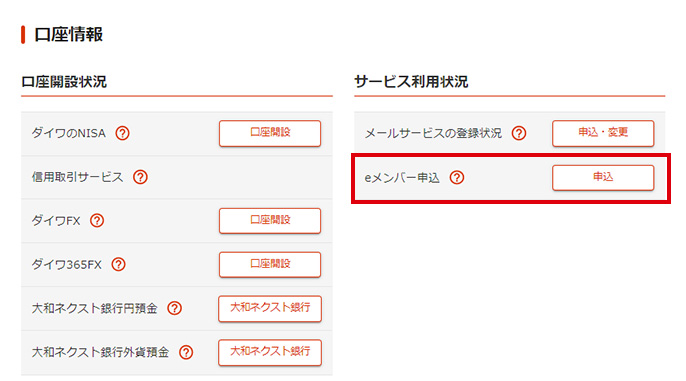Click 口座開設 button for ダイワ365FX

coord(270,264)
